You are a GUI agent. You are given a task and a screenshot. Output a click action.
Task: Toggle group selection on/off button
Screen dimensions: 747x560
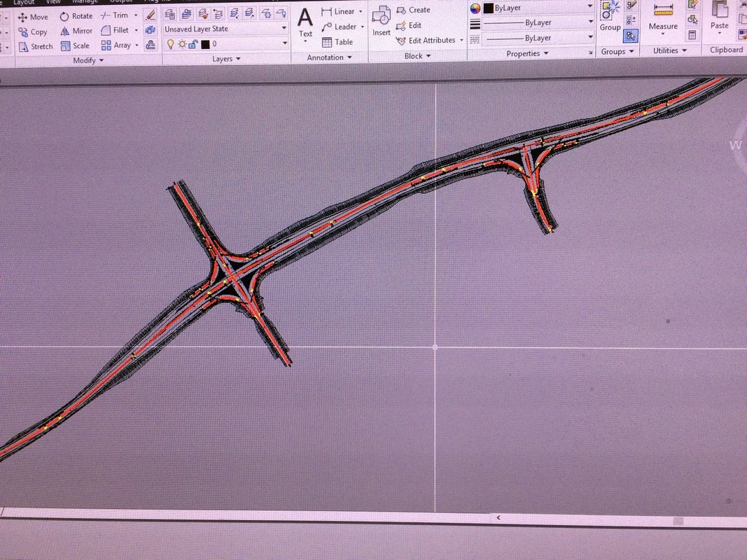631,36
